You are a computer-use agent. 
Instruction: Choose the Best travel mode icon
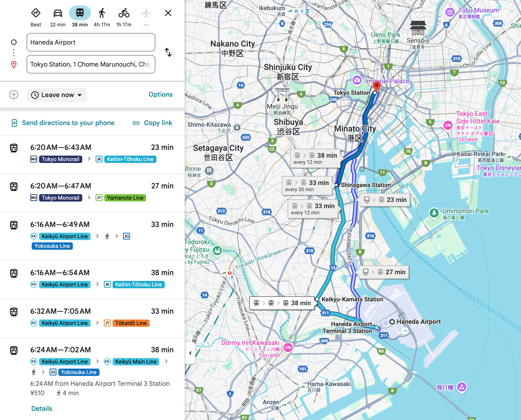coord(36,13)
